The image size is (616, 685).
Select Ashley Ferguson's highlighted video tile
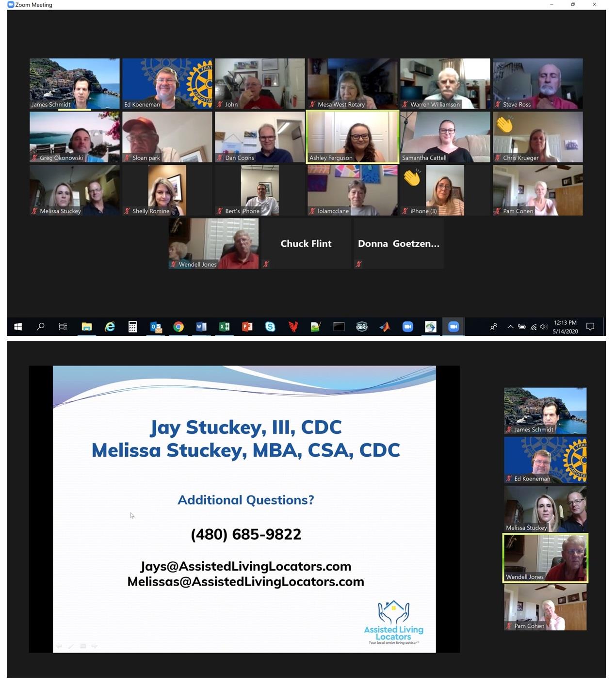coord(352,137)
